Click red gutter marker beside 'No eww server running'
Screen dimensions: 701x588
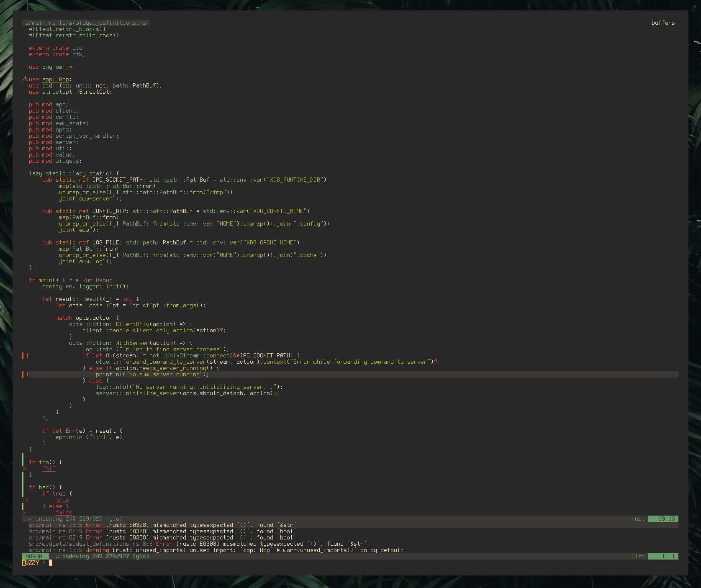[23, 374]
